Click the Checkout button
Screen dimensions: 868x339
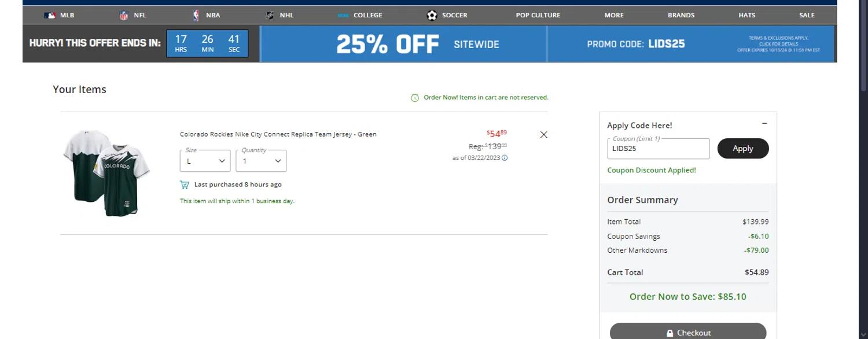tap(688, 332)
